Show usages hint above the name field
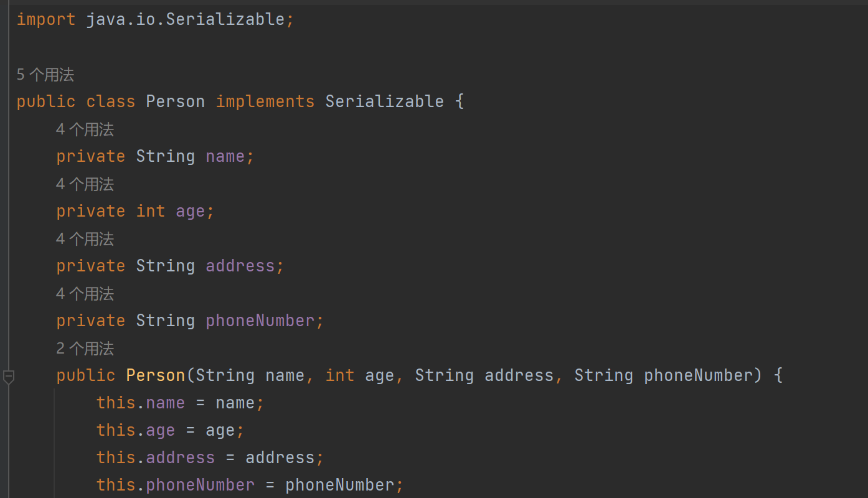Viewport: 868px width, 498px height. [85, 129]
